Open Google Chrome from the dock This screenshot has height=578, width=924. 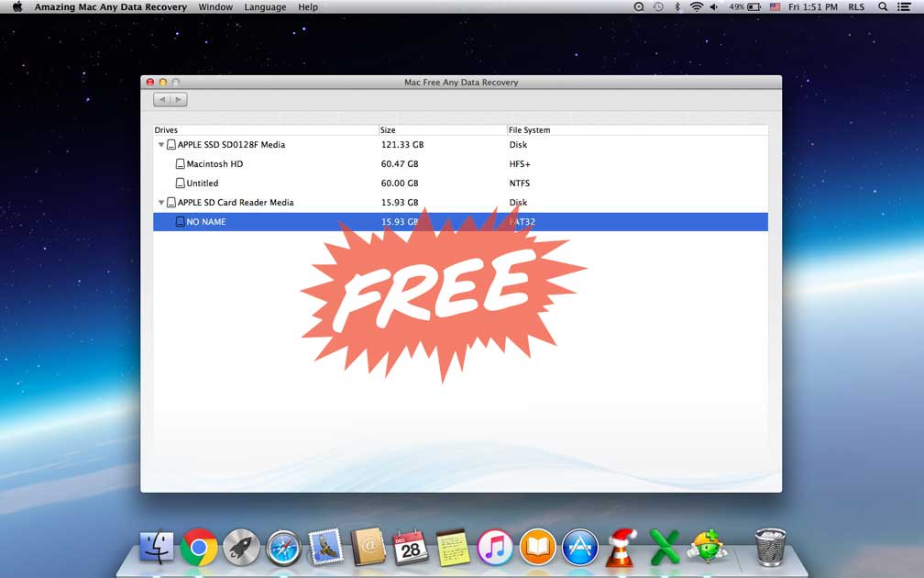pyautogui.click(x=199, y=547)
